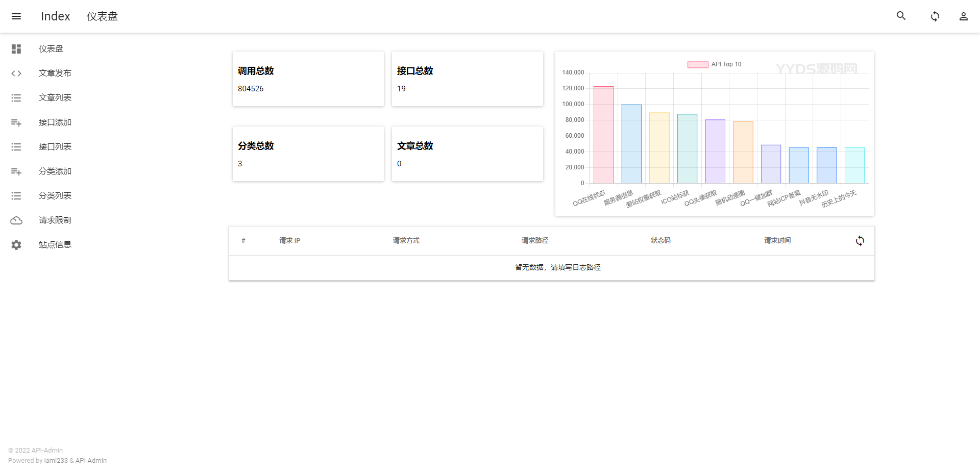Open the user account icon
Screen dimensions: 980x476
coord(963,16)
